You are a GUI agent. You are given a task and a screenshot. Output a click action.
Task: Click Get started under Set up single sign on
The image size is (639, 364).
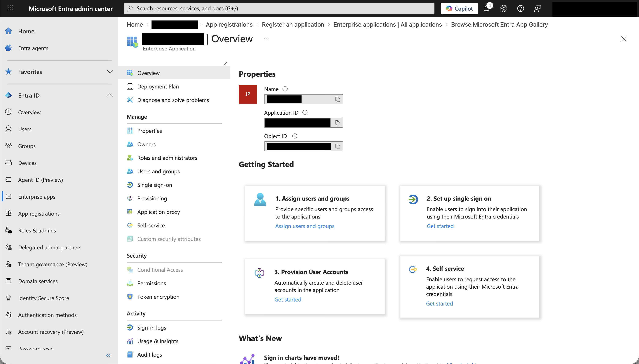[x=440, y=226]
